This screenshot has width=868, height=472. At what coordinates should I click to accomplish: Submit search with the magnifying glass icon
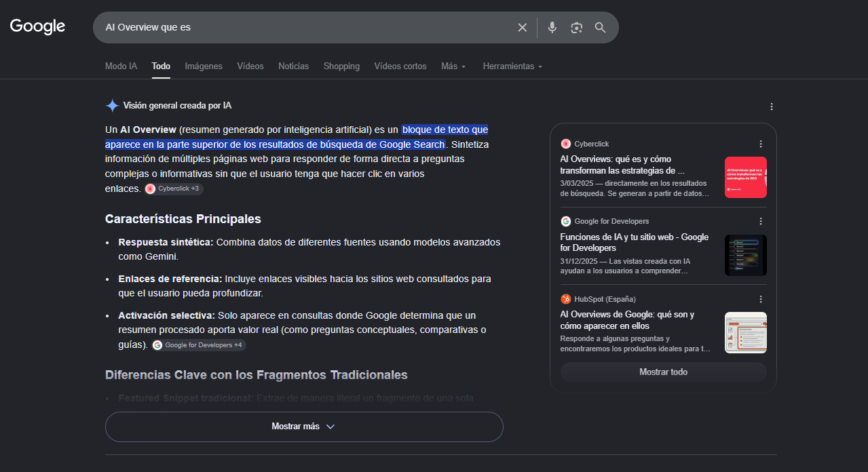click(x=600, y=28)
